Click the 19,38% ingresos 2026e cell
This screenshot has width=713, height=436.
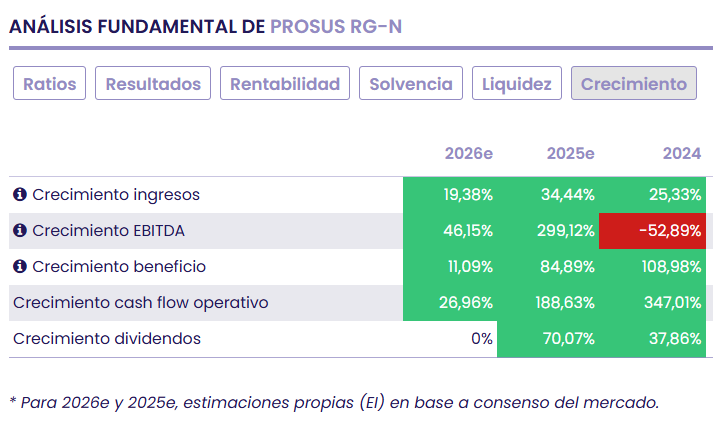click(x=468, y=194)
